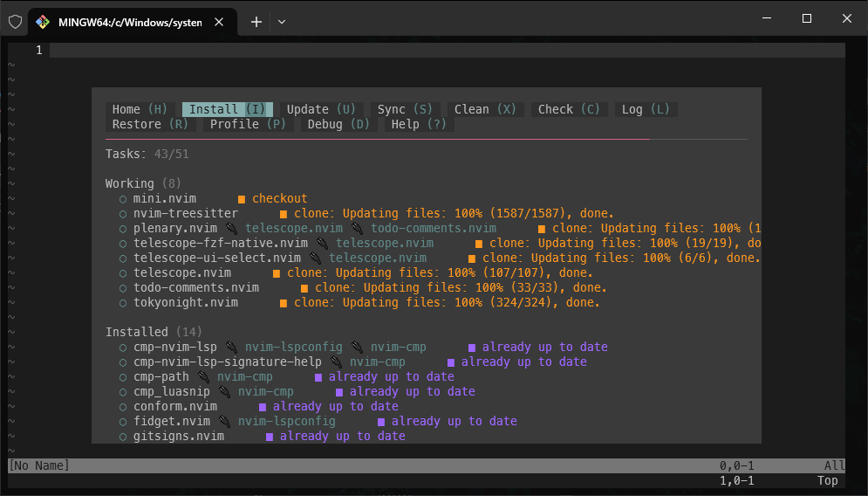This screenshot has width=868, height=496.
Task: Click dependency icon on cmp_luasnip row
Action: (224, 392)
